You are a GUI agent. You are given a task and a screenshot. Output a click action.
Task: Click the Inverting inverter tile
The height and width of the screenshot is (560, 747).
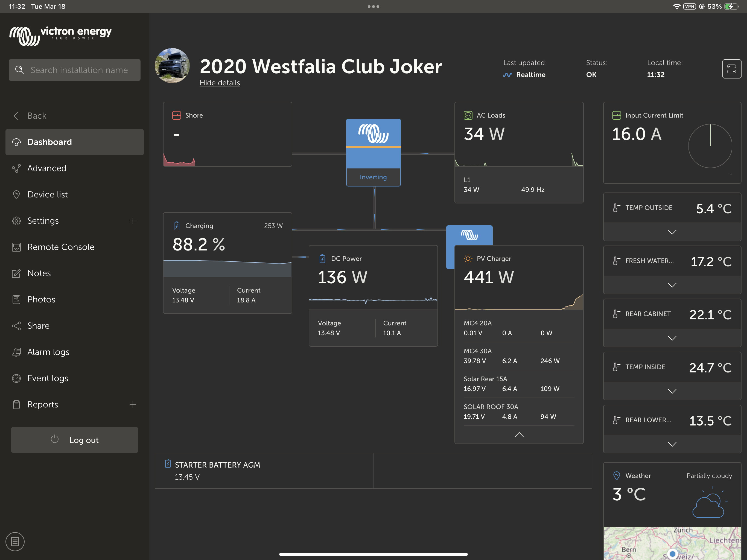(x=373, y=152)
